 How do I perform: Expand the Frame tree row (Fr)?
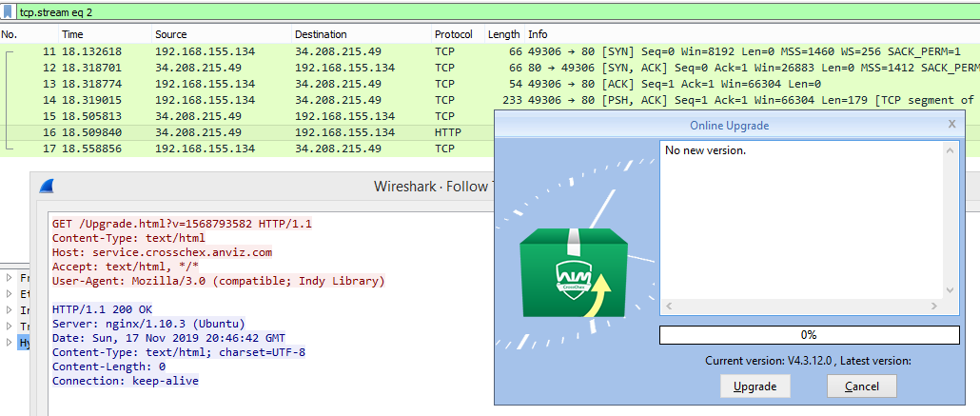coord(9,277)
